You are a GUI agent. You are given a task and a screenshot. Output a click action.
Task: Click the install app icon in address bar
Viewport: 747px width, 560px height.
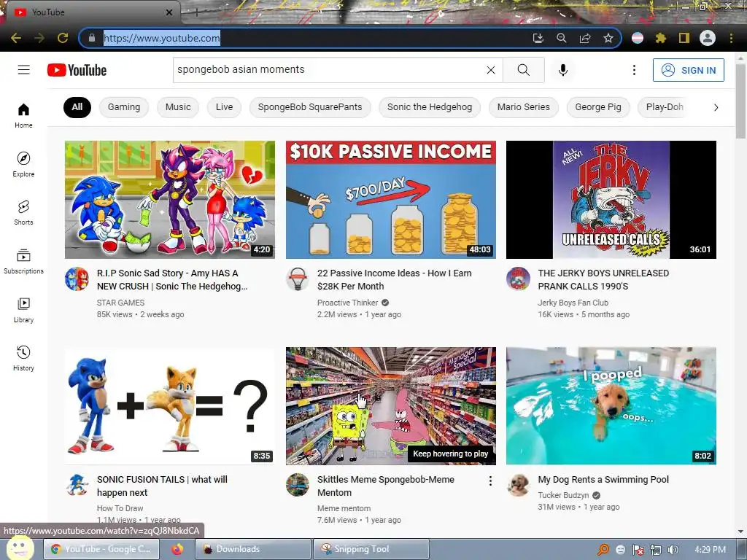coord(538,38)
